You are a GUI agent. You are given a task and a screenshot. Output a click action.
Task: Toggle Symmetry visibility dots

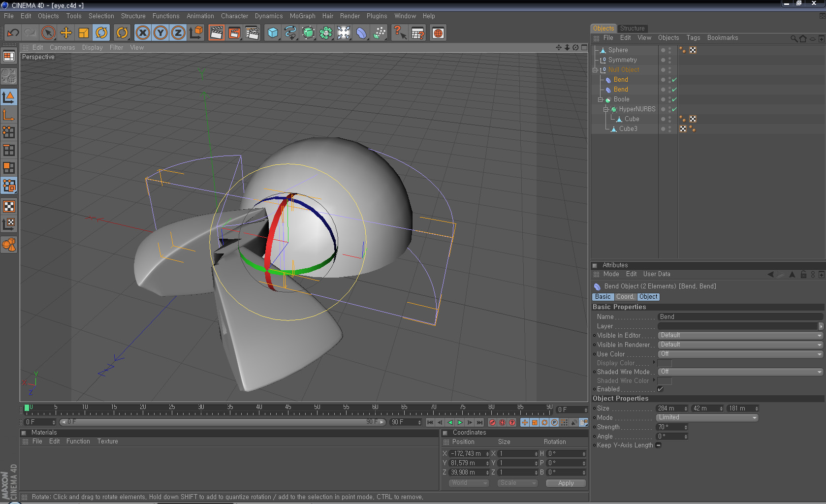[669, 60]
